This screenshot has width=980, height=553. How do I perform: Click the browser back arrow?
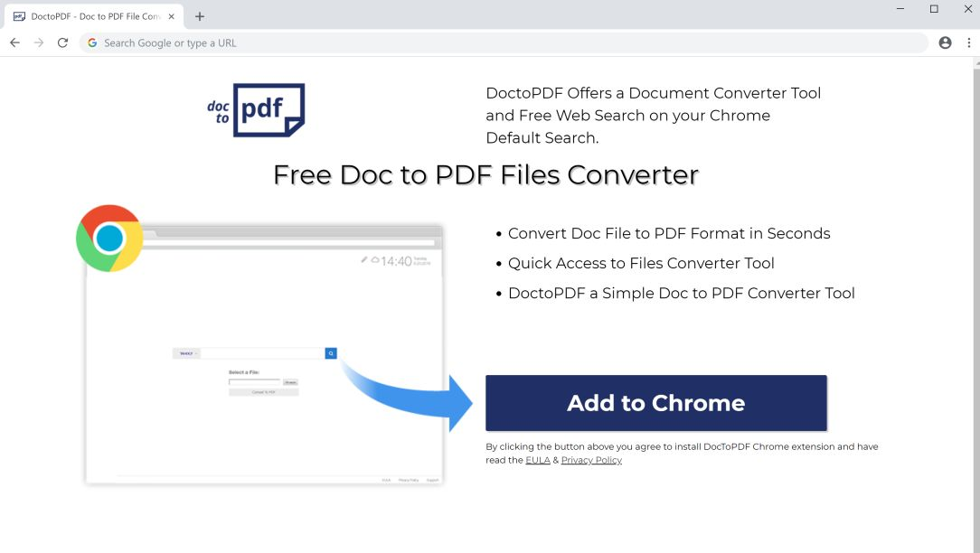tap(14, 42)
